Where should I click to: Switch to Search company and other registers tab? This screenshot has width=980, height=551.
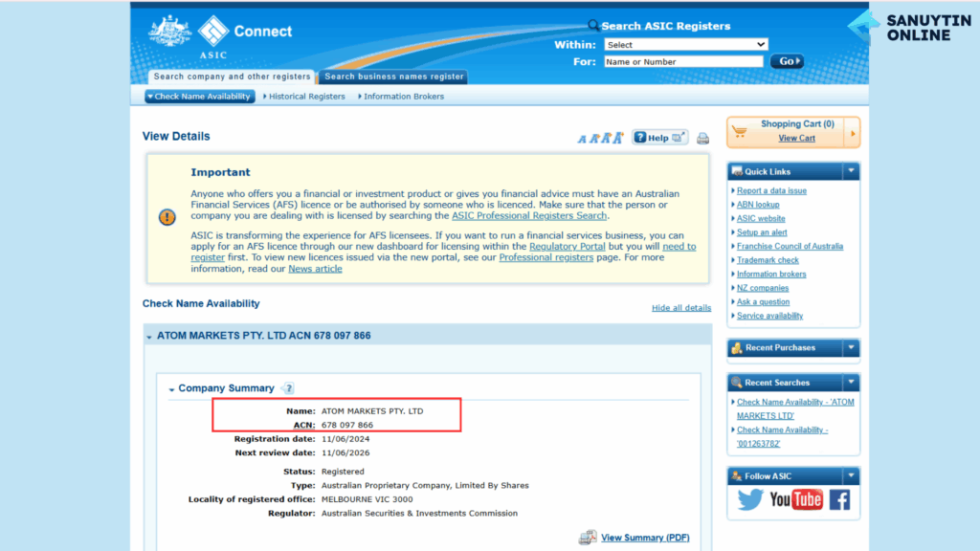(x=232, y=77)
